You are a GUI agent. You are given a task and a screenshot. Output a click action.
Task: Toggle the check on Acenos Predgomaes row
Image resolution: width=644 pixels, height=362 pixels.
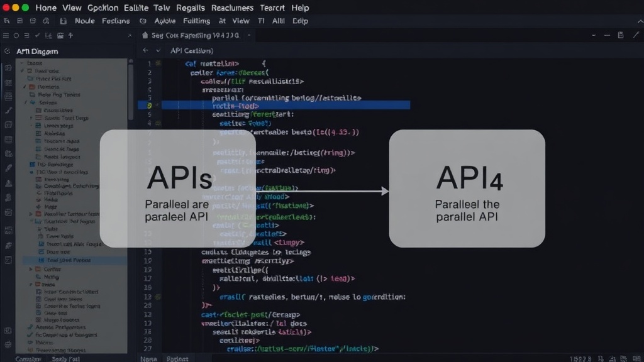click(x=30, y=327)
